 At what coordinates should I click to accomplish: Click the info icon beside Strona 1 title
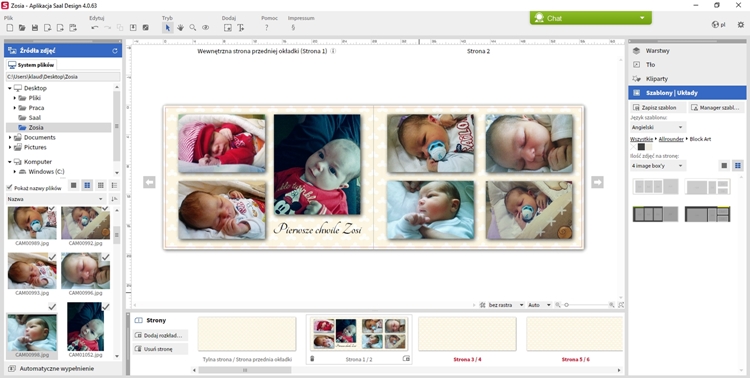(333, 51)
